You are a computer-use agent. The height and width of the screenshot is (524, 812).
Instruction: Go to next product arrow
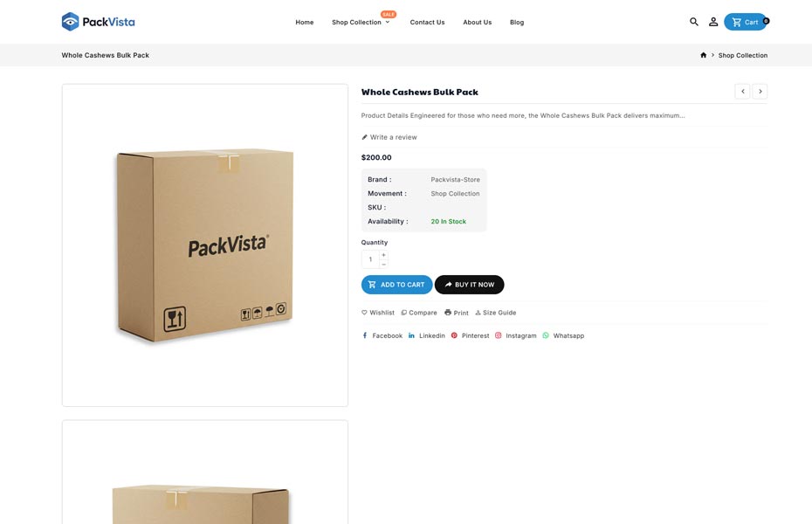[x=760, y=92]
